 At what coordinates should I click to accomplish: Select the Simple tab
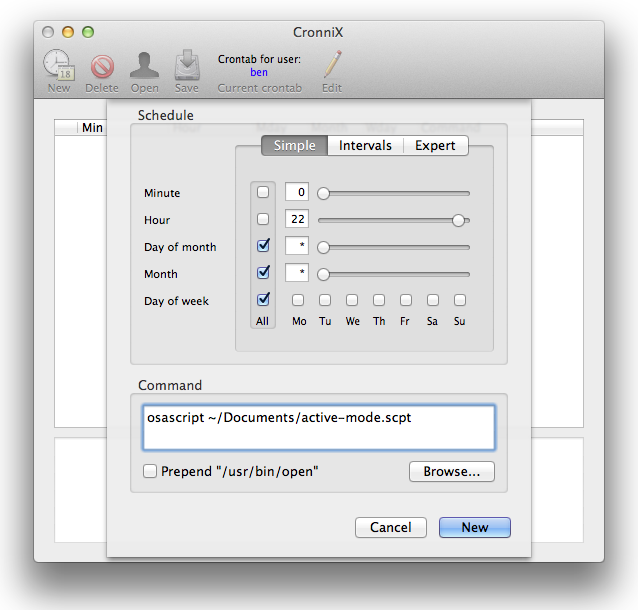[295, 145]
